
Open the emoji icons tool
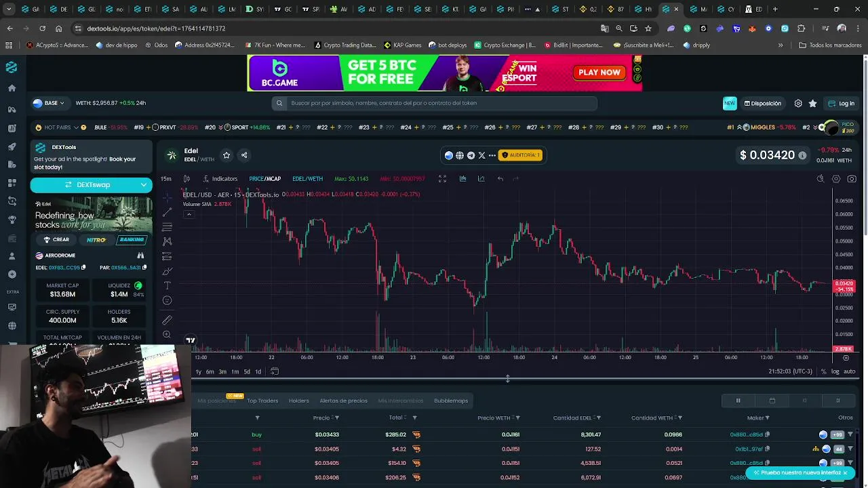coord(167,300)
